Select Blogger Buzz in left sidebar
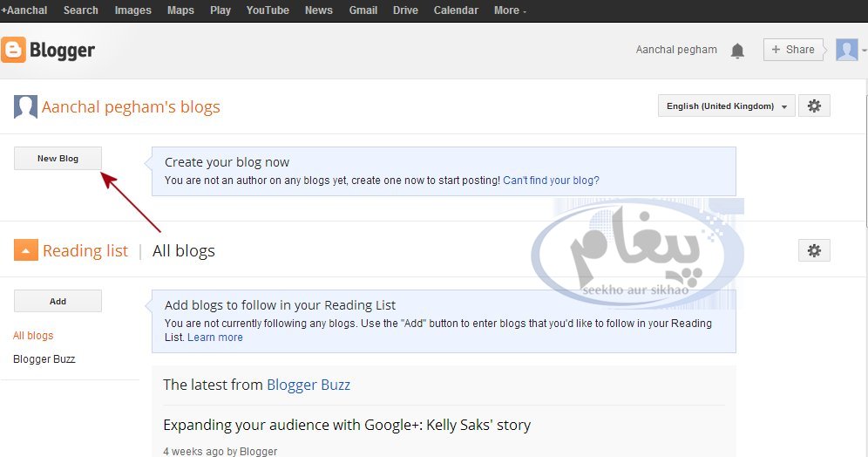The width and height of the screenshot is (868, 457). [x=44, y=359]
